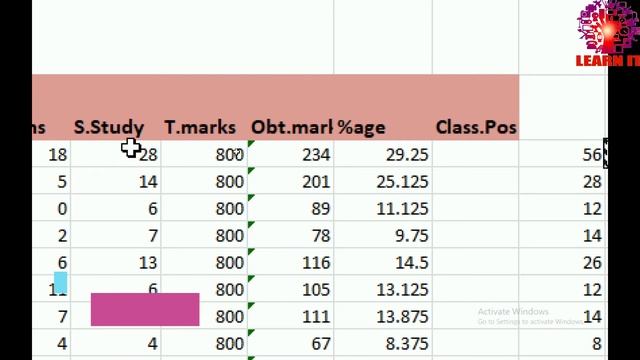Select the cell containing 234
This screenshot has width=640, height=360.
[x=291, y=154]
